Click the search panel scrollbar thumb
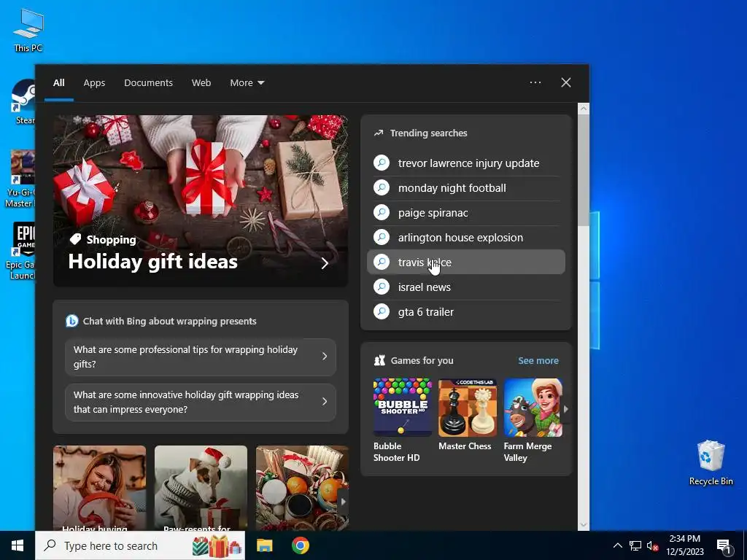Screen dimensions: 747x560 pos(584,170)
